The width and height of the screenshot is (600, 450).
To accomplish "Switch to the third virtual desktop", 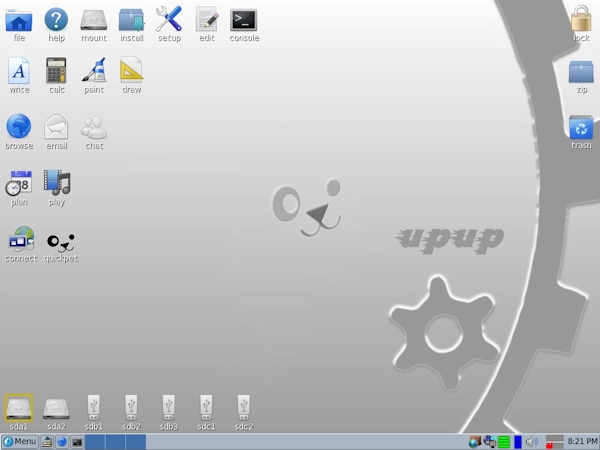I will (136, 442).
